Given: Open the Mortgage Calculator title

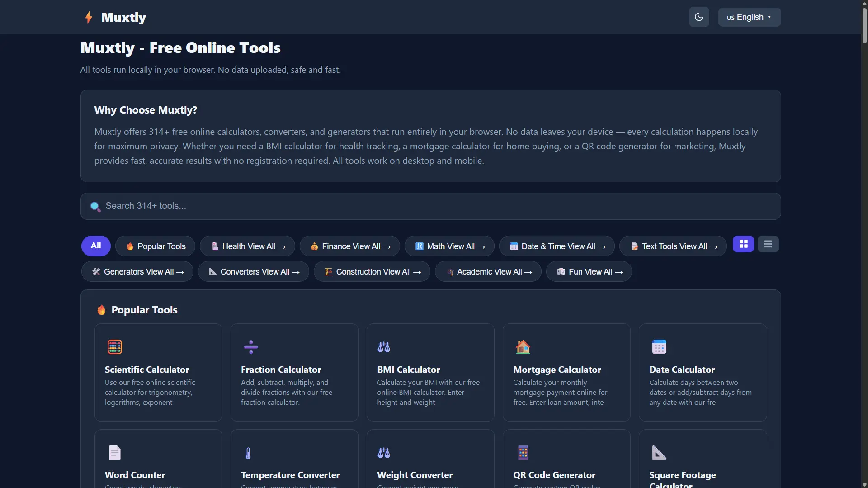Looking at the screenshot, I should click(557, 370).
